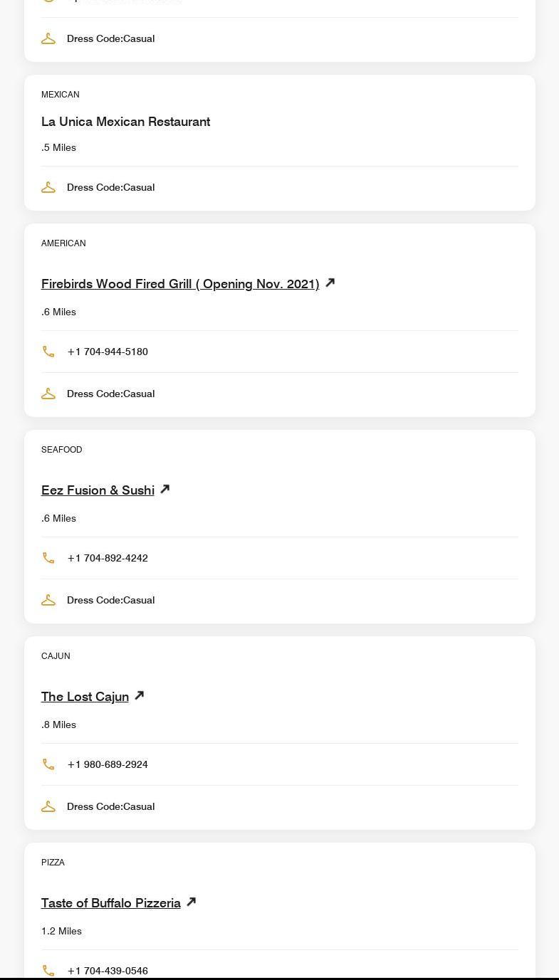
Task: Click hanger icon in Eez Fusion card
Action: 48,600
